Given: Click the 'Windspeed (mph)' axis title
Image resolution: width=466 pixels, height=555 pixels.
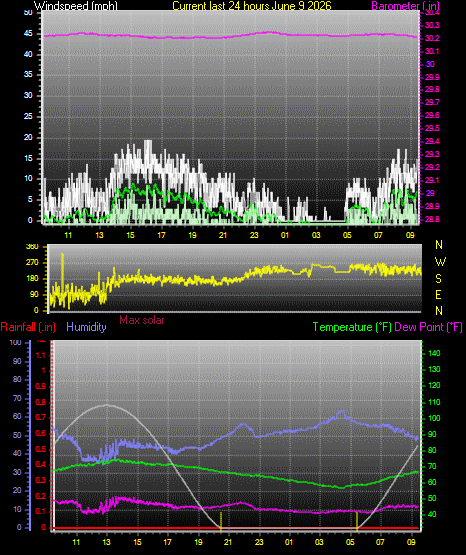Looking at the screenshot, I should click(x=76, y=6).
